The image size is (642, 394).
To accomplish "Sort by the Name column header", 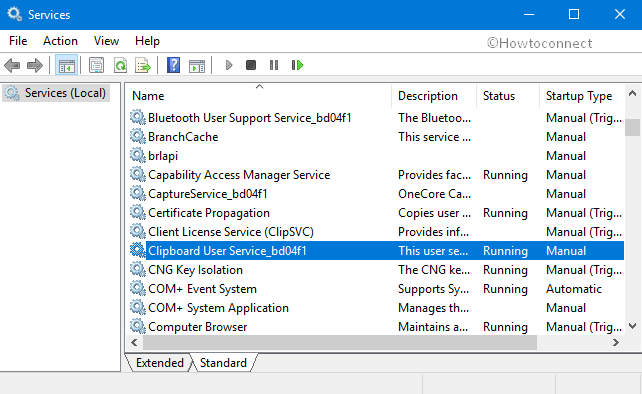I will (x=259, y=96).
